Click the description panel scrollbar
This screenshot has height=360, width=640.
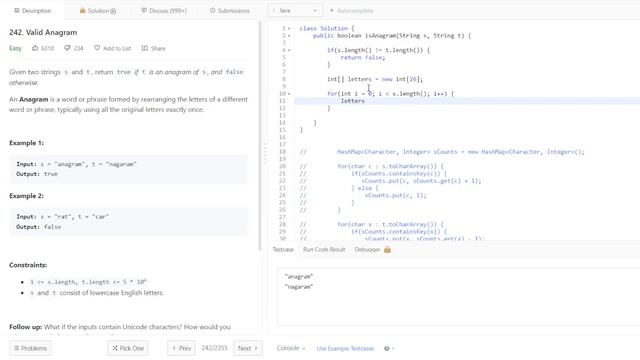[260, 136]
